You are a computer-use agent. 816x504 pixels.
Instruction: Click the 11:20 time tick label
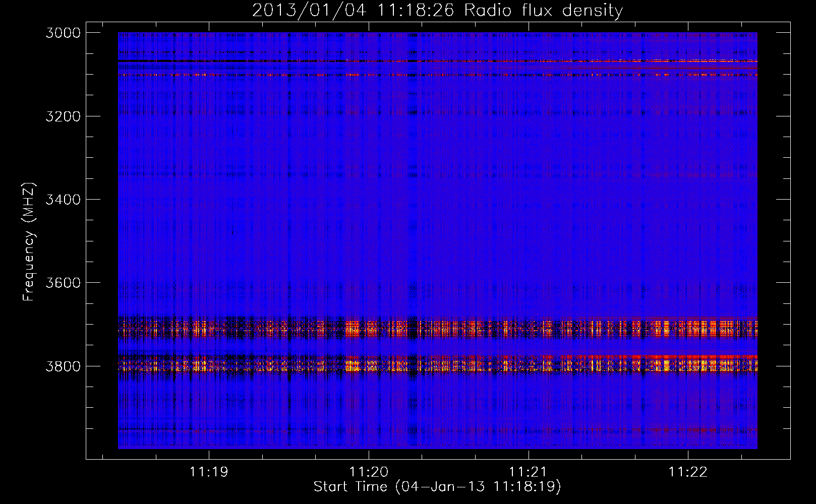pyautogui.click(x=369, y=472)
